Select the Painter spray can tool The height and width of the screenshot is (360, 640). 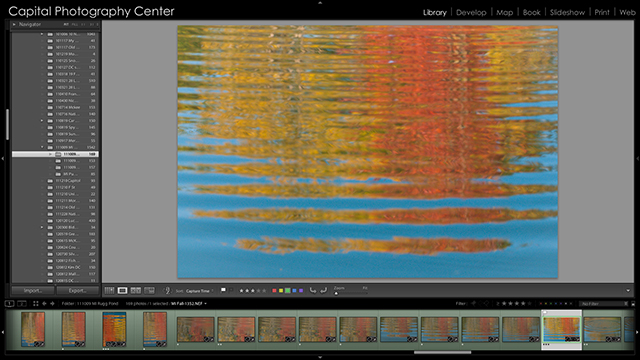[x=167, y=291]
